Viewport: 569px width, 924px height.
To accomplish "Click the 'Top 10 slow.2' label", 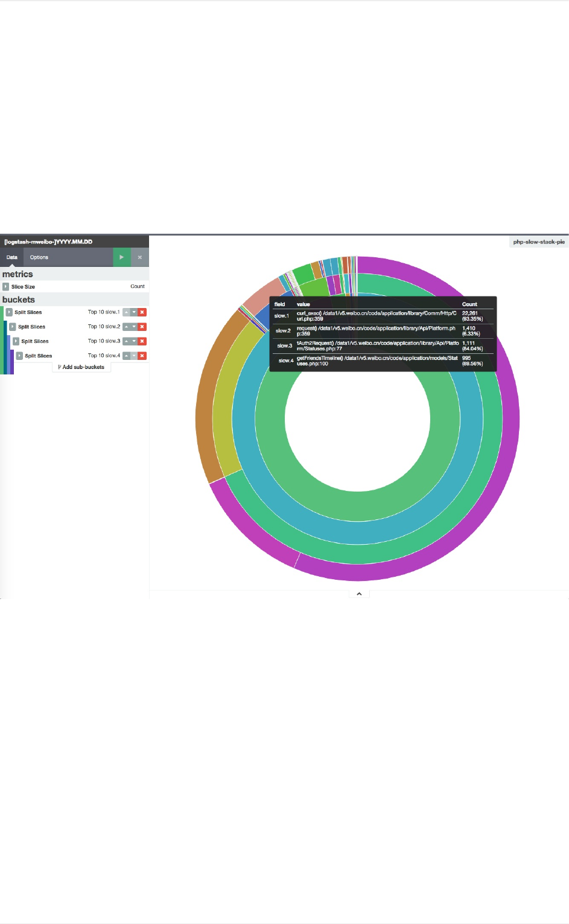I will point(104,327).
